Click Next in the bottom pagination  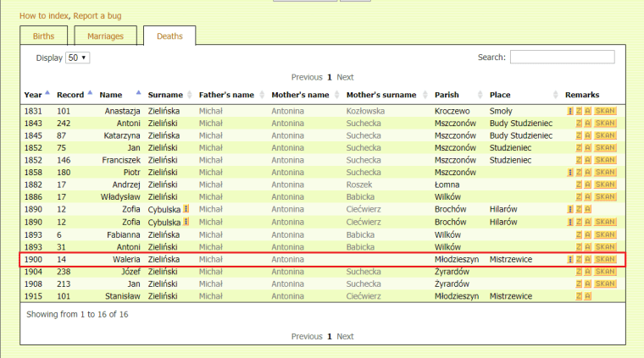pos(345,336)
